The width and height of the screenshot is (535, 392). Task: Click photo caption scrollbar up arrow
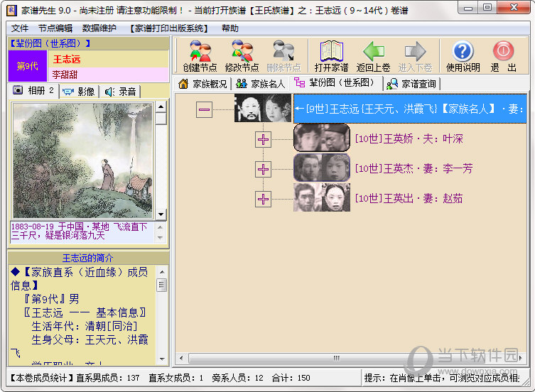160,227
